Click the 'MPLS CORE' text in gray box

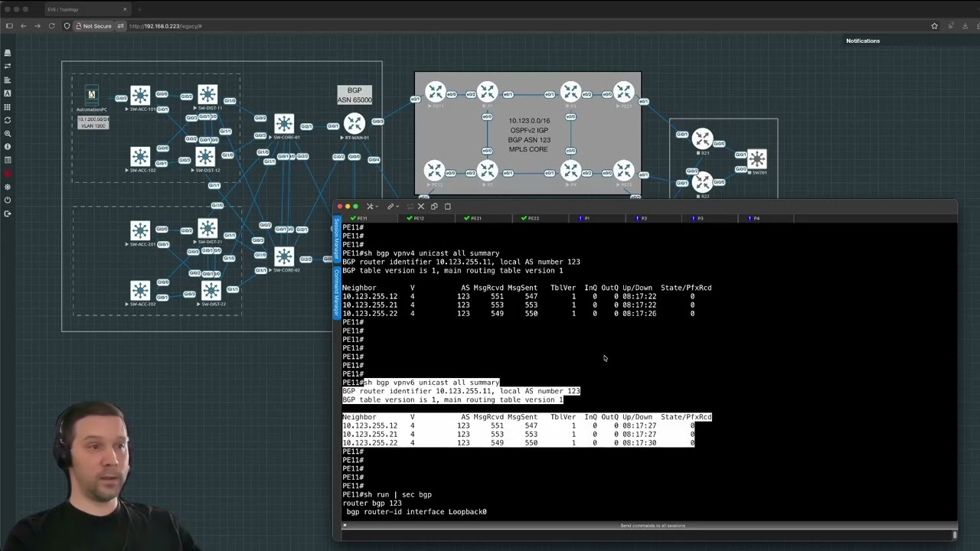point(528,148)
